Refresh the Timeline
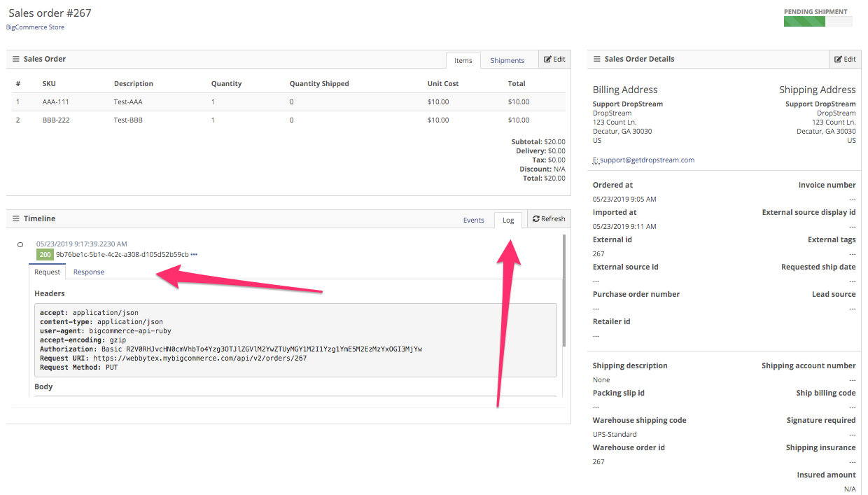This screenshot has width=868, height=495. click(548, 219)
